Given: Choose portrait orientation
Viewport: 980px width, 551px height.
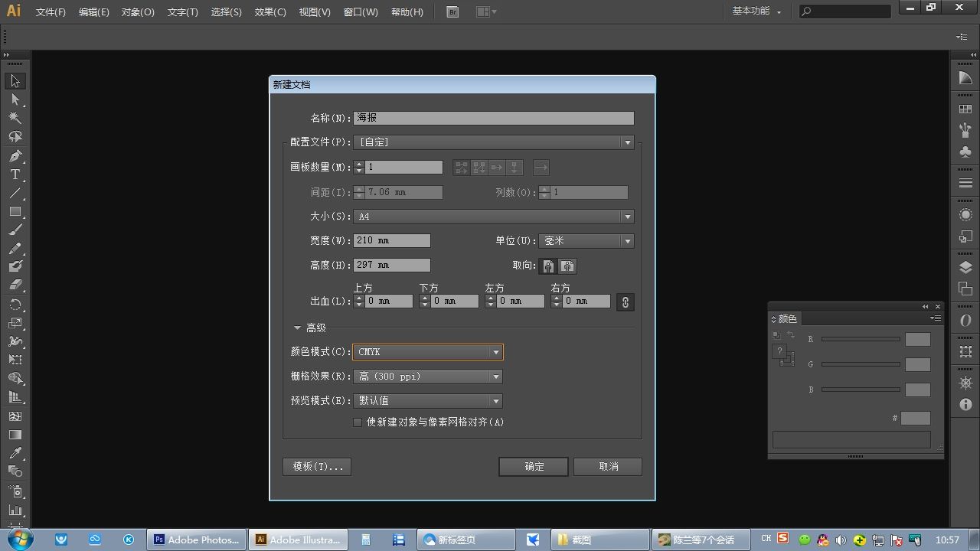Looking at the screenshot, I should pyautogui.click(x=548, y=266).
